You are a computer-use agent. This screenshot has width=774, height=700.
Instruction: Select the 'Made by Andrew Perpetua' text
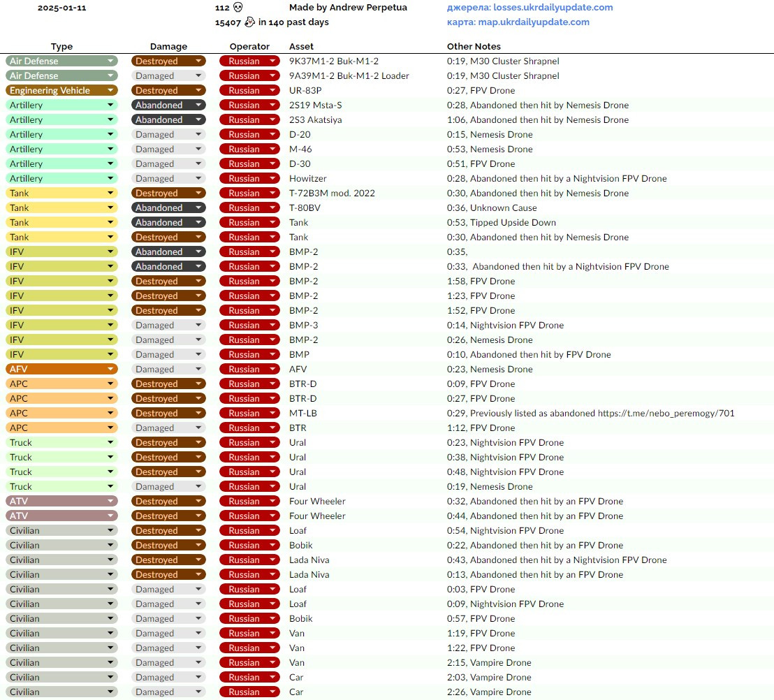click(x=348, y=8)
